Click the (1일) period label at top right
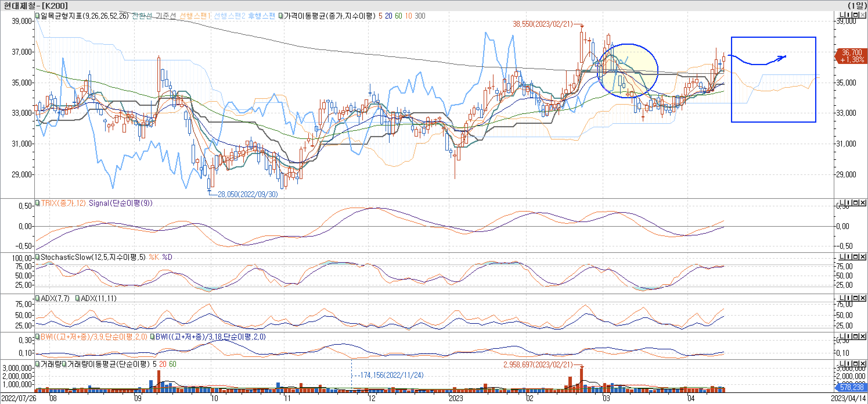This screenshot has height=404, width=868. [x=857, y=6]
